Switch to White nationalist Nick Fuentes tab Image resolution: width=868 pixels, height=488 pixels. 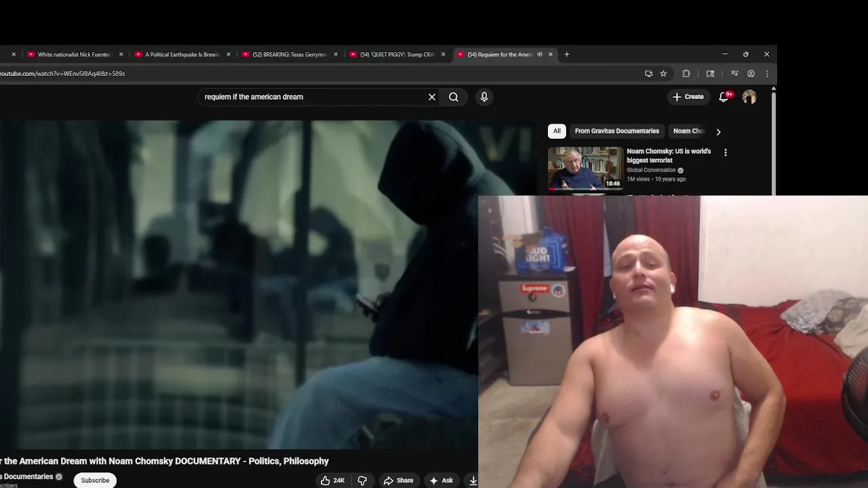click(x=75, y=54)
